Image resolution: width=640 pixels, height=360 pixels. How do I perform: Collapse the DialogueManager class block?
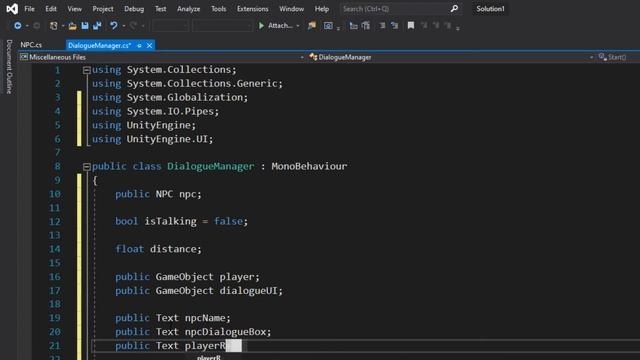click(x=87, y=167)
